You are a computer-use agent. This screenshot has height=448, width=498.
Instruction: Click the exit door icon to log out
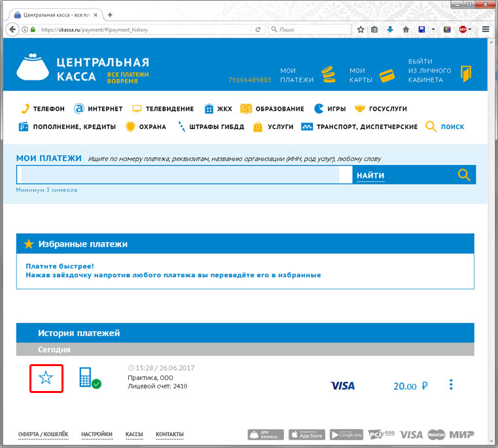point(466,74)
